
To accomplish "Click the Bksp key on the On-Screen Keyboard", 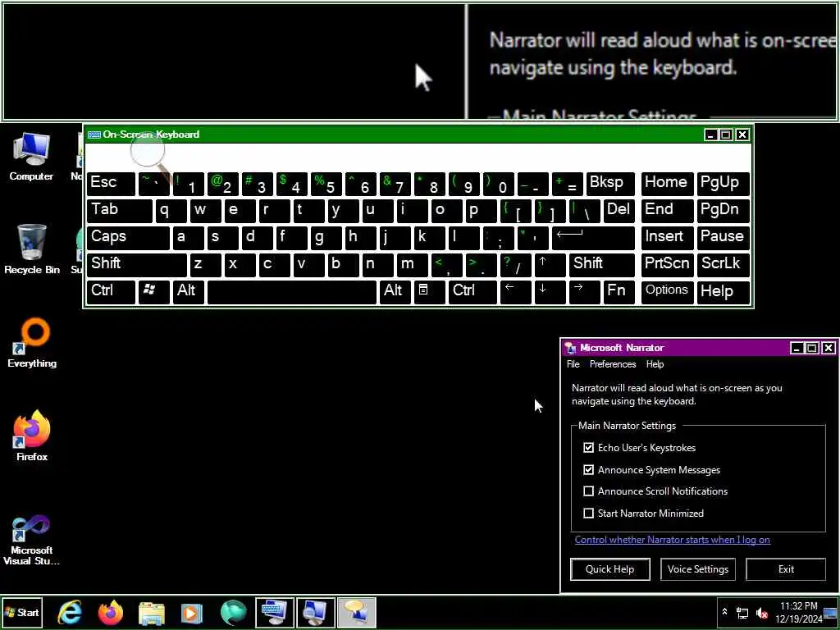I will 610,184.
